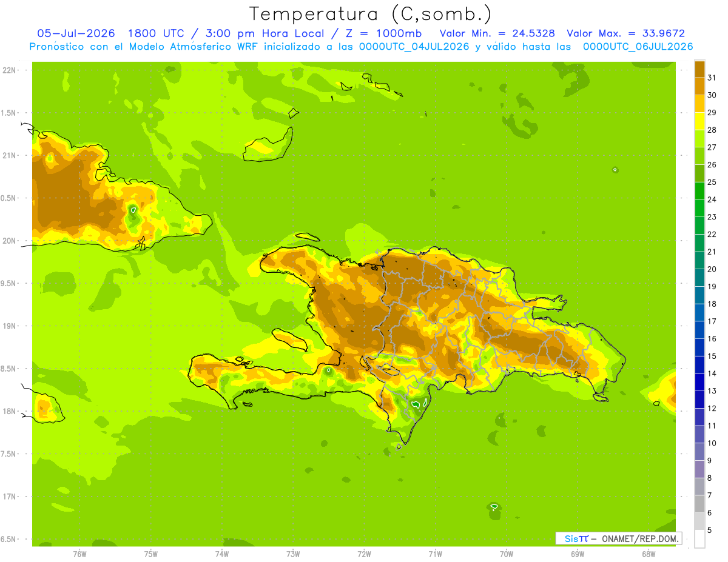Pick the lime swatch between 27 and 28
The height and width of the screenshot is (562, 728).
[699, 139]
